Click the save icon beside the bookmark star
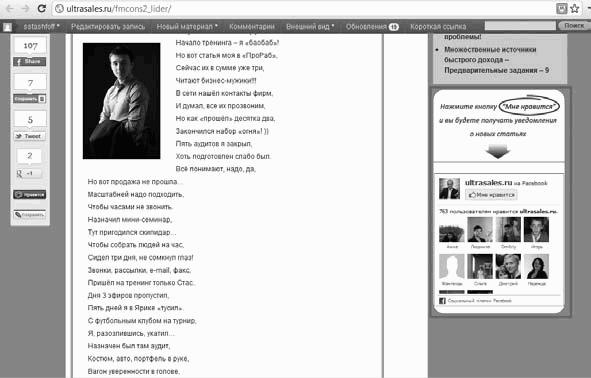591x378 pixels. [x=562, y=9]
